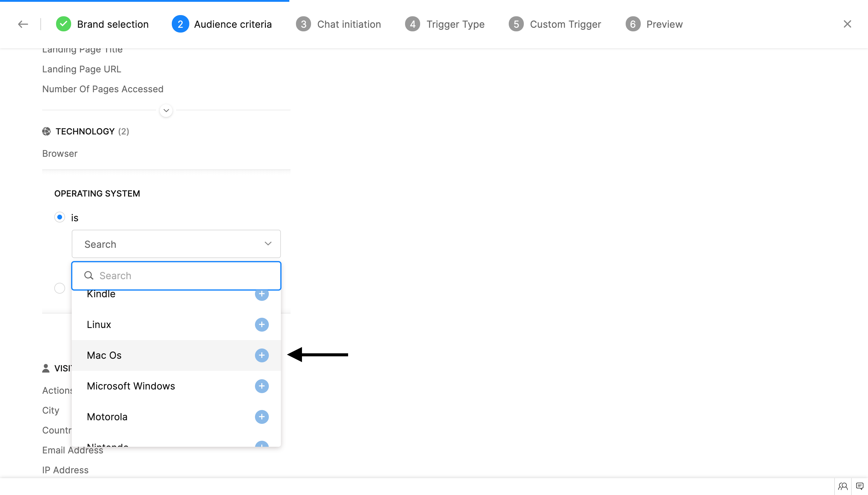Select the Browser criterion
Image resolution: width=868 pixels, height=495 pixels.
[60, 154]
